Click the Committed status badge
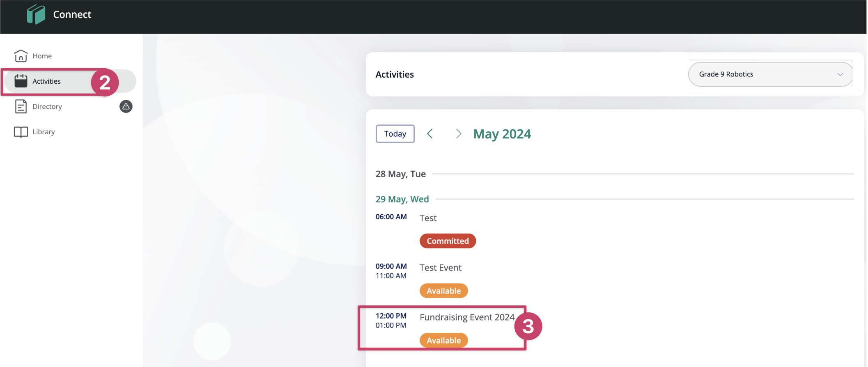The height and width of the screenshot is (367, 868). (448, 241)
